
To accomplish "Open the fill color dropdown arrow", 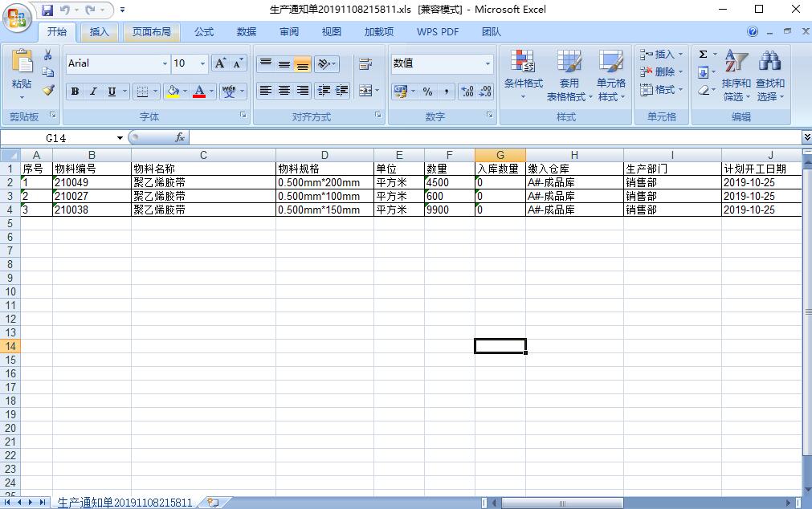I will coord(185,92).
